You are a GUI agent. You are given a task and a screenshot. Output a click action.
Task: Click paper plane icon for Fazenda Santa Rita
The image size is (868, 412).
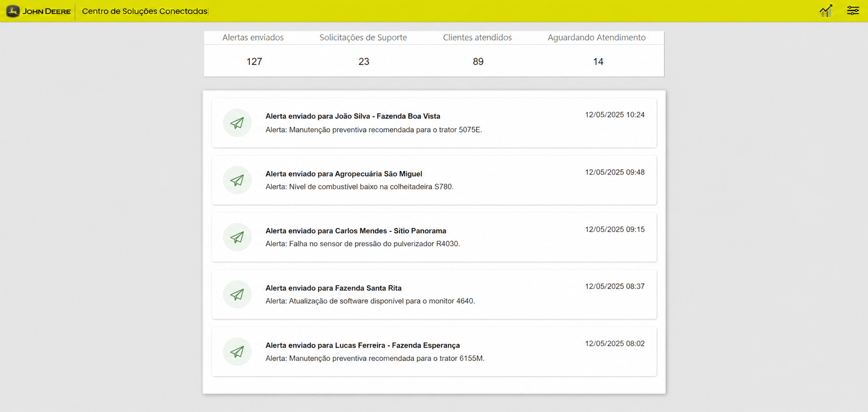pos(237,295)
